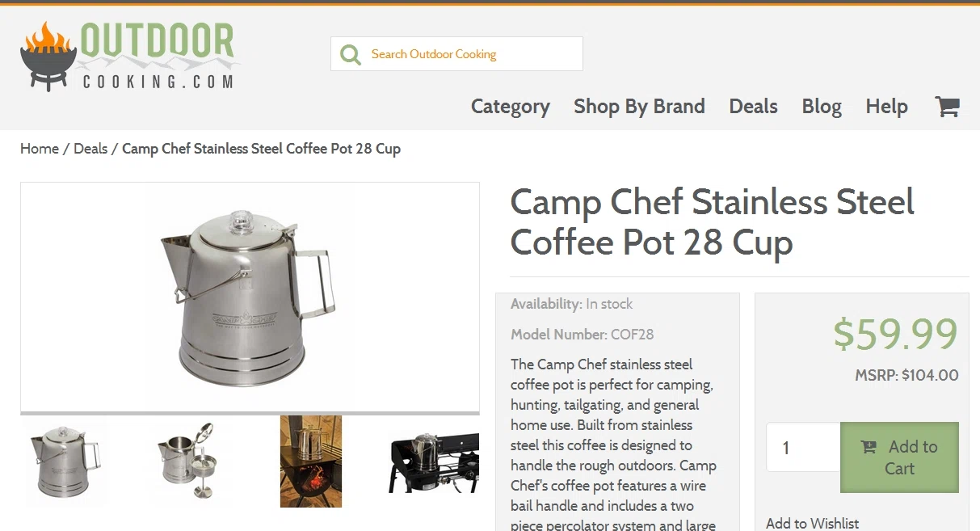980x531 pixels.
Task: View the wood stove photo thumbnail
Action: tap(311, 461)
